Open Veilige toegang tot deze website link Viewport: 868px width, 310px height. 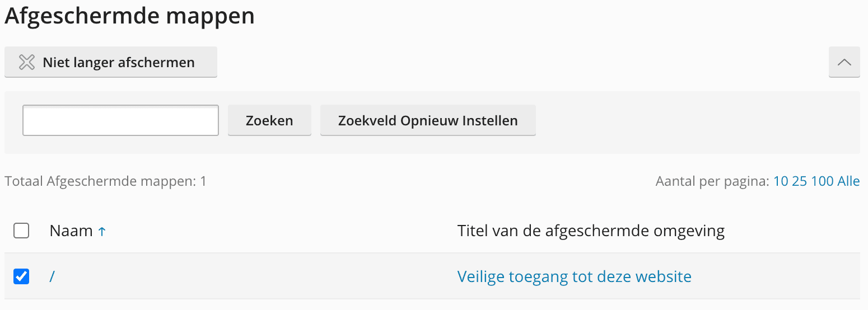tap(574, 276)
